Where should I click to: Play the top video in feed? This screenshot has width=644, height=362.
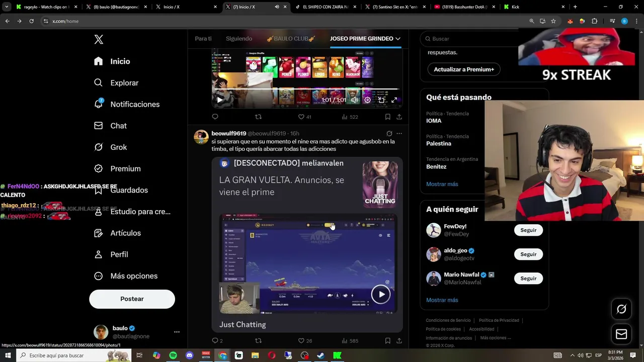click(219, 100)
